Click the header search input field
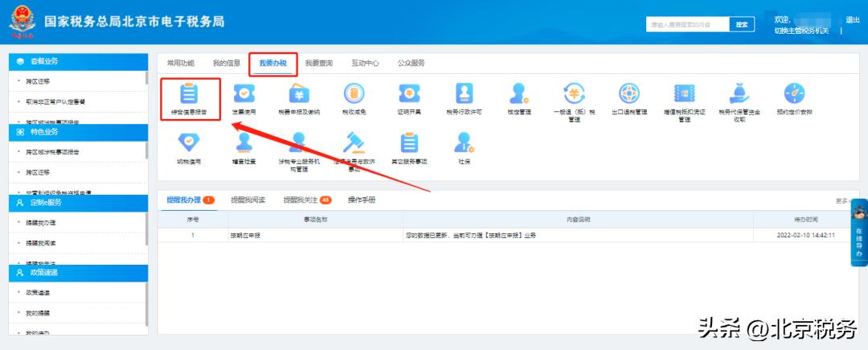 point(687,24)
